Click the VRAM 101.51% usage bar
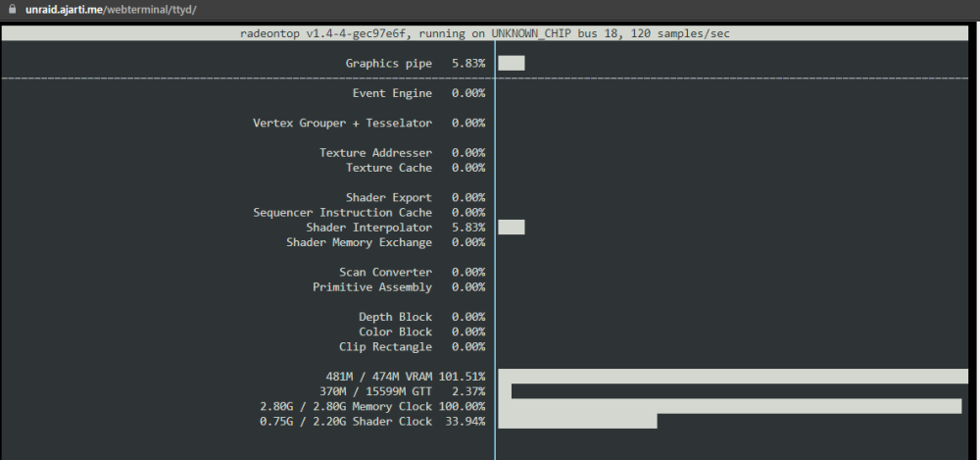 pos(732,376)
